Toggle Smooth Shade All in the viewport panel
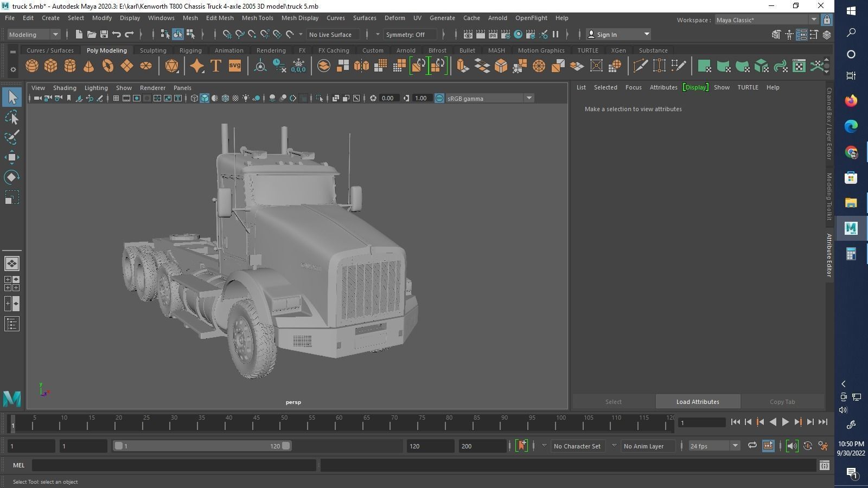This screenshot has width=868, height=488. 205,98
